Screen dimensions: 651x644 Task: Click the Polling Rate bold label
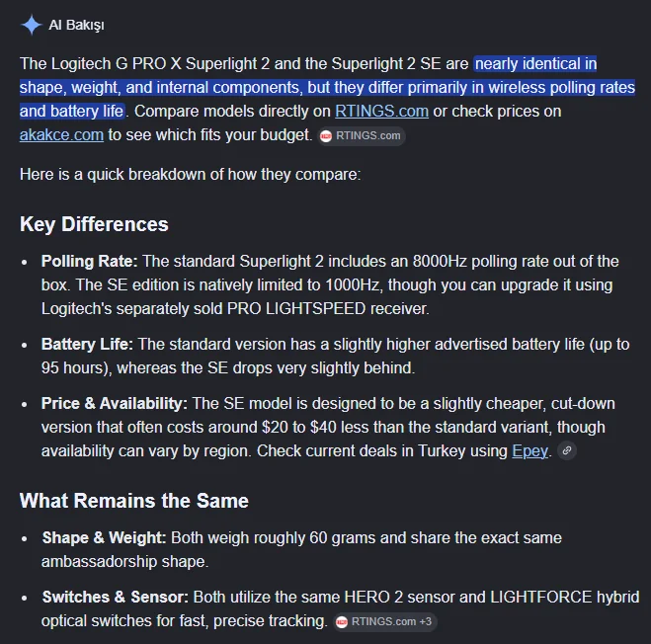89,261
